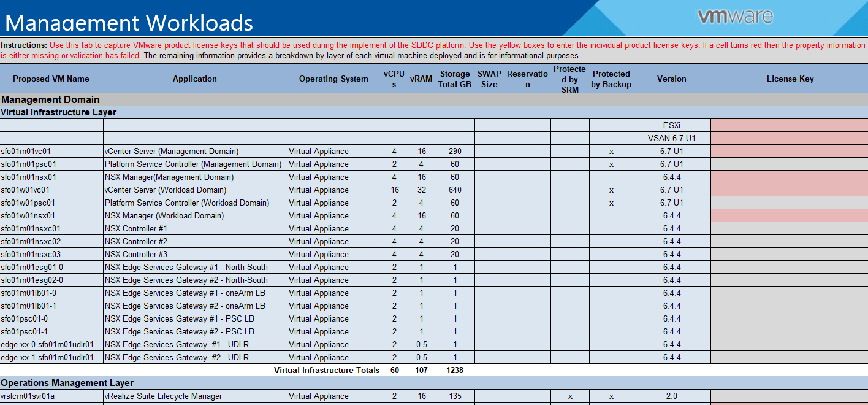Select the VM name cell "sfo01m01nsx01"
Screen dimensions: 868x405
coord(51,177)
